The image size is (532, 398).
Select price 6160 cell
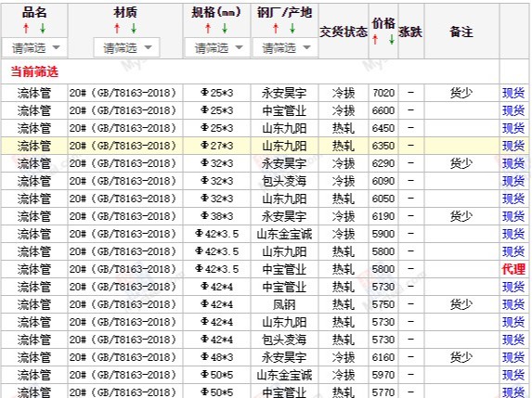coord(383,357)
